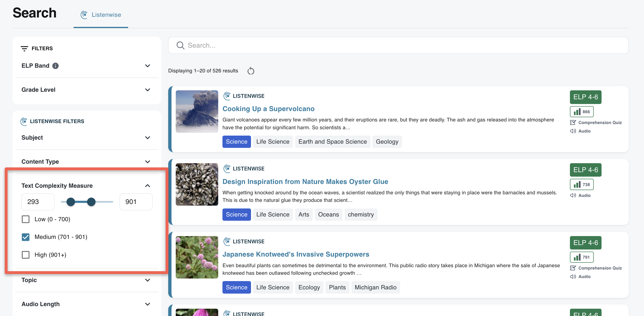Click Listenwise logo on Supervolcano card

pyautogui.click(x=227, y=96)
